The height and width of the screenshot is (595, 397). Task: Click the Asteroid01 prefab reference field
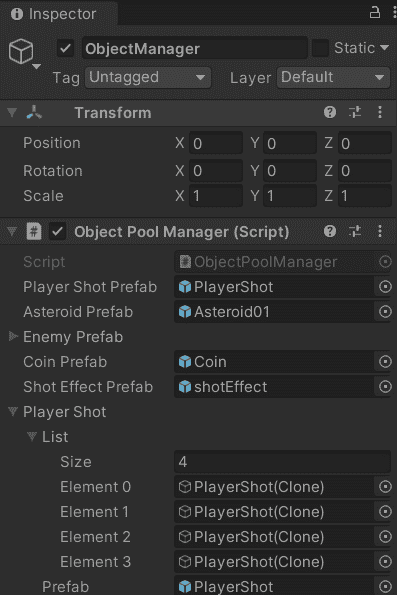[x=275, y=312]
